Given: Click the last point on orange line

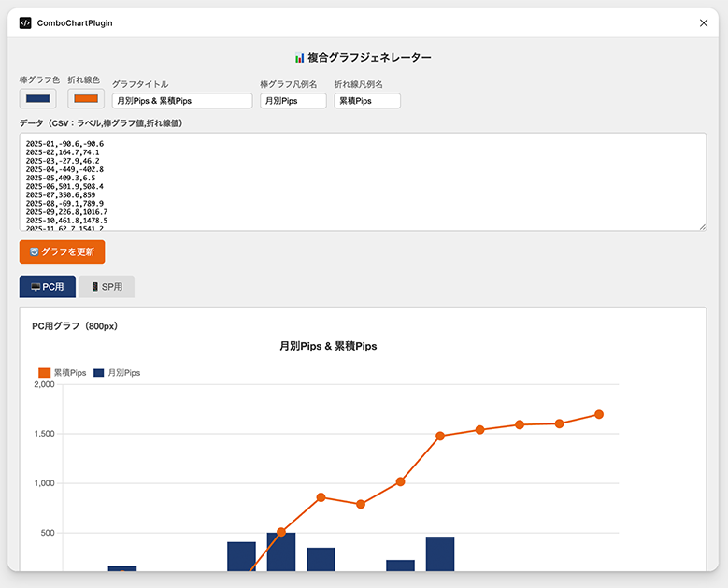Looking at the screenshot, I should [599, 414].
